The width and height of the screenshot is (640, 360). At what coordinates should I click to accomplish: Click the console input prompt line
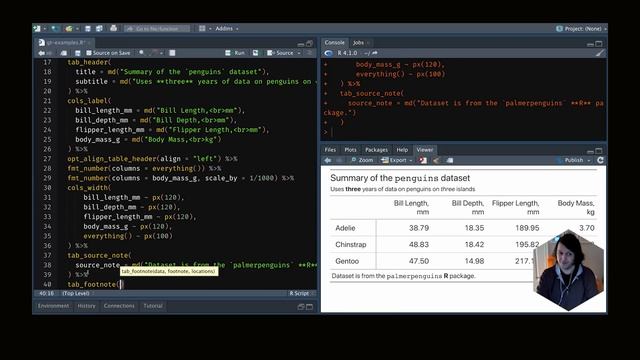click(463, 132)
